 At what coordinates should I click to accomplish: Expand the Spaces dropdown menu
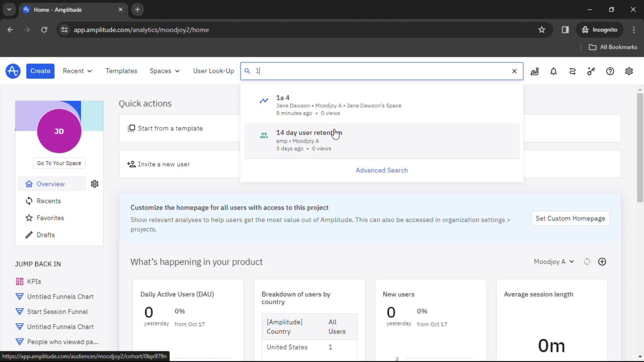click(164, 71)
